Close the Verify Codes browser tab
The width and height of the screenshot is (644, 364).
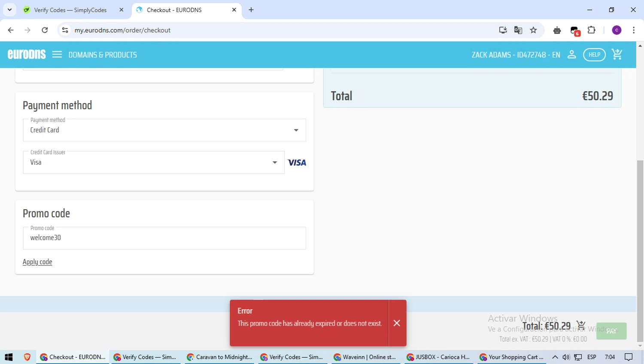[122, 10]
